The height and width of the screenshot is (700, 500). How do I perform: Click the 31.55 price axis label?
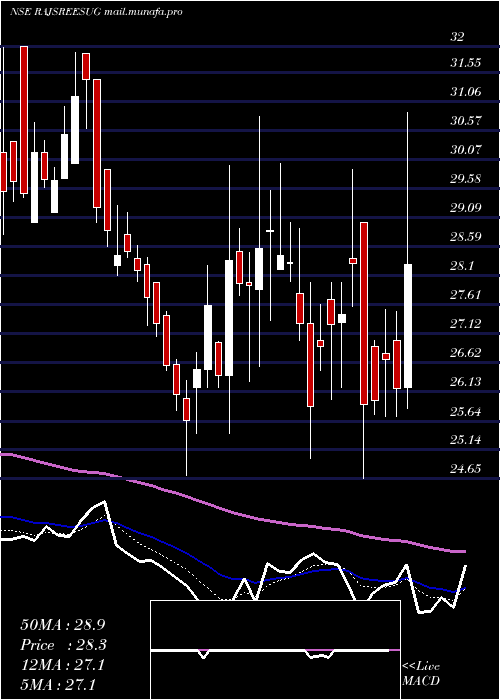(x=465, y=63)
